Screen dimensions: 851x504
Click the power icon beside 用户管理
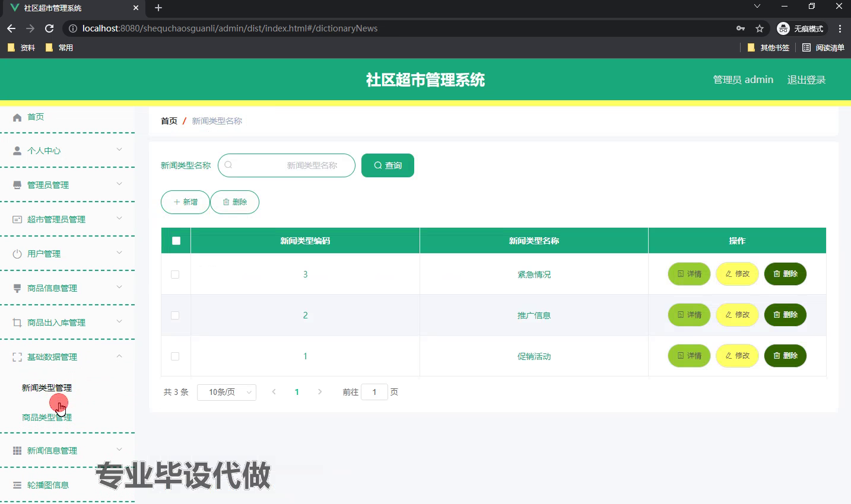click(17, 254)
